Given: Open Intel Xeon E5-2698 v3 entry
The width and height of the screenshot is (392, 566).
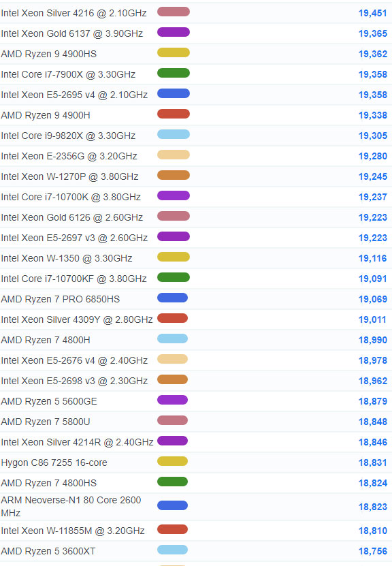Looking at the screenshot, I should 74,381.
